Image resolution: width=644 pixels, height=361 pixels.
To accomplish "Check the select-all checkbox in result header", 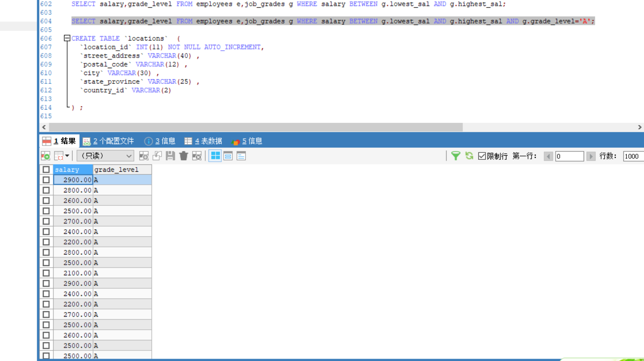I will (x=46, y=169).
